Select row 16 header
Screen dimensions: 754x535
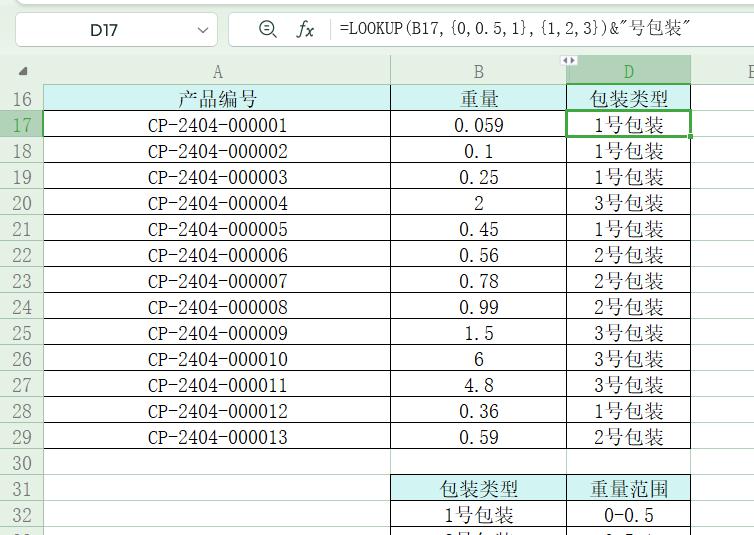click(22, 99)
